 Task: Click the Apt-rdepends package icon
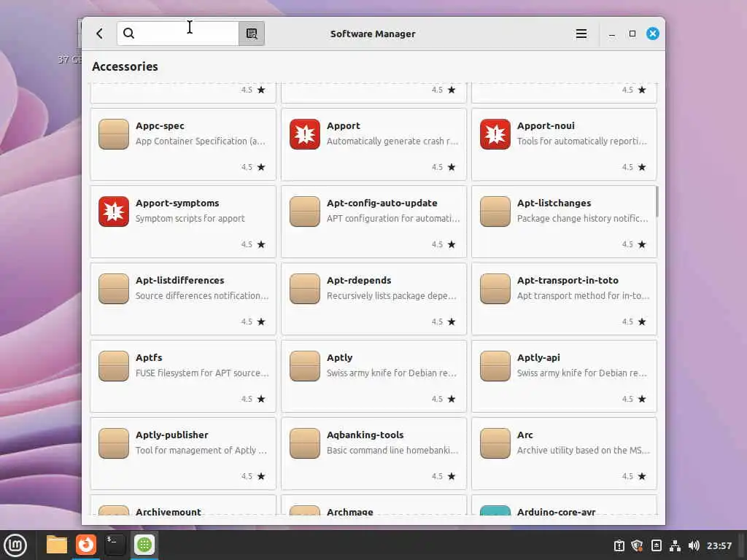(305, 289)
